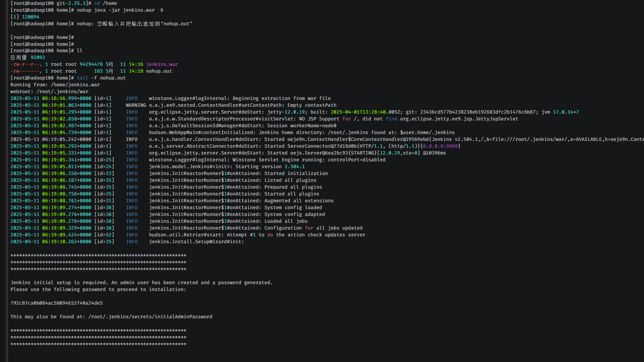The image size is (644, 362).
Task: Click the 'cd /home' command text
Action: tap(106, 3)
